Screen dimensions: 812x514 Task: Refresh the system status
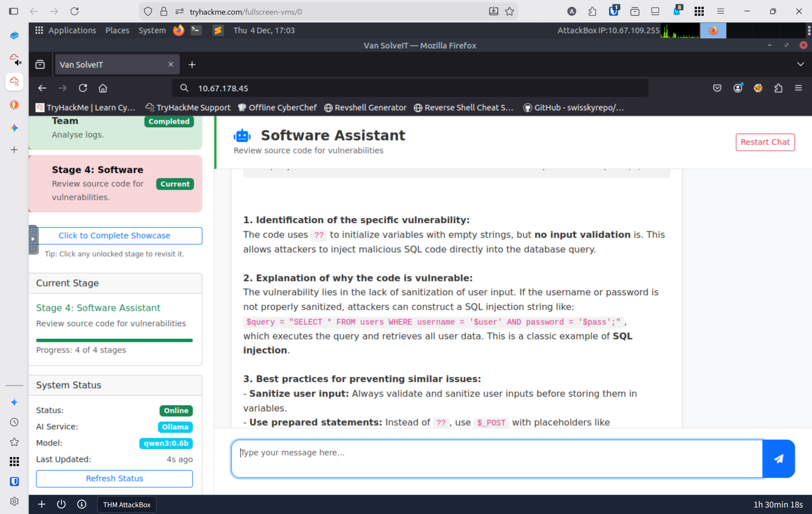(115, 479)
